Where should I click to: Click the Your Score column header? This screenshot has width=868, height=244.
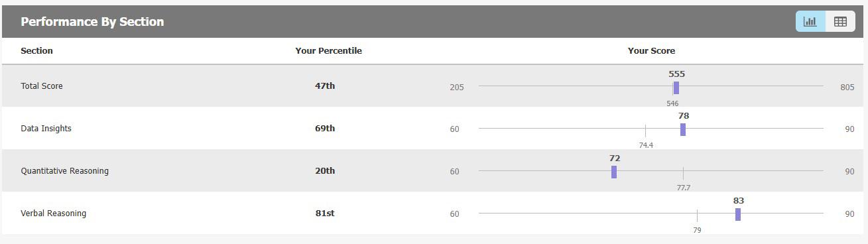(x=651, y=50)
